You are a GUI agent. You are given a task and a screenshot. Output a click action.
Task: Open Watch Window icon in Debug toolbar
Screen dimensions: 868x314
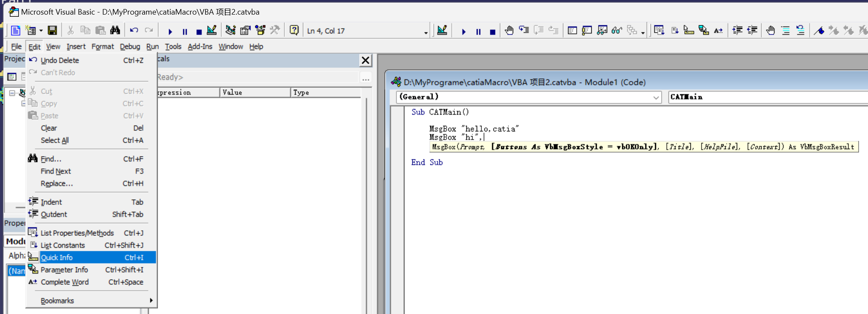click(602, 30)
